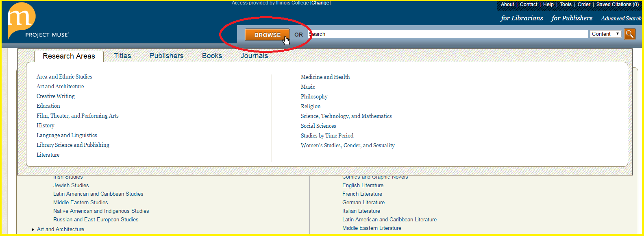Open the Order link

coord(584,4)
